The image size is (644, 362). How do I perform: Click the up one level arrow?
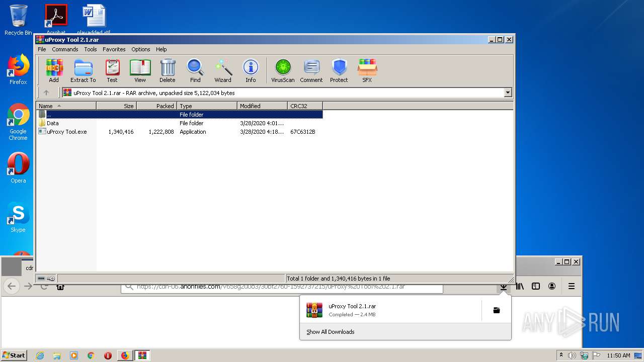(x=46, y=93)
